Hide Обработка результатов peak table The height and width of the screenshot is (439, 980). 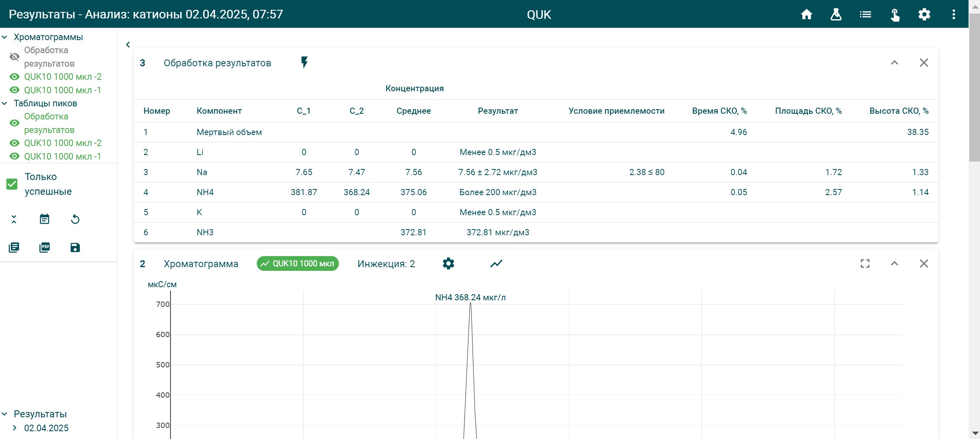tap(14, 123)
